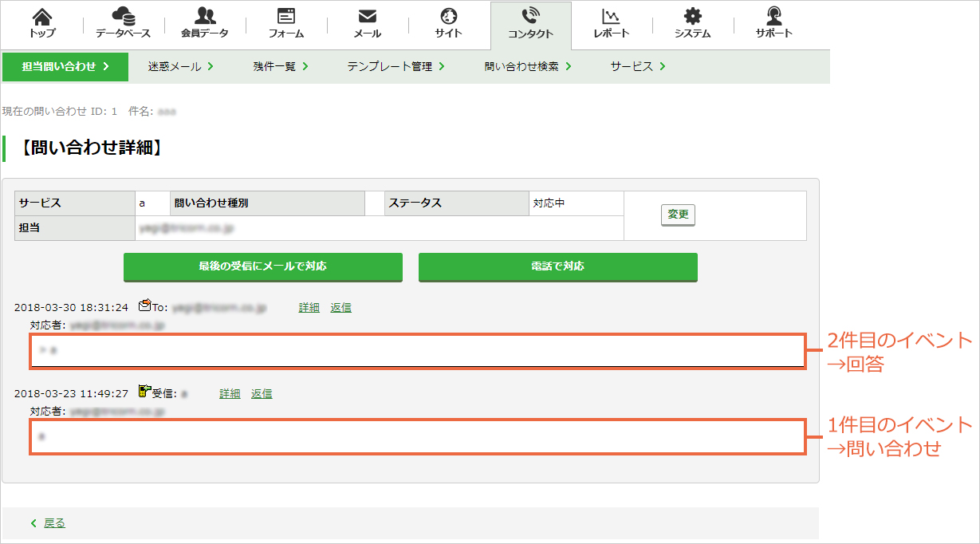Image resolution: width=980 pixels, height=544 pixels.
Task: Open the メール envelope icon
Action: tap(367, 16)
